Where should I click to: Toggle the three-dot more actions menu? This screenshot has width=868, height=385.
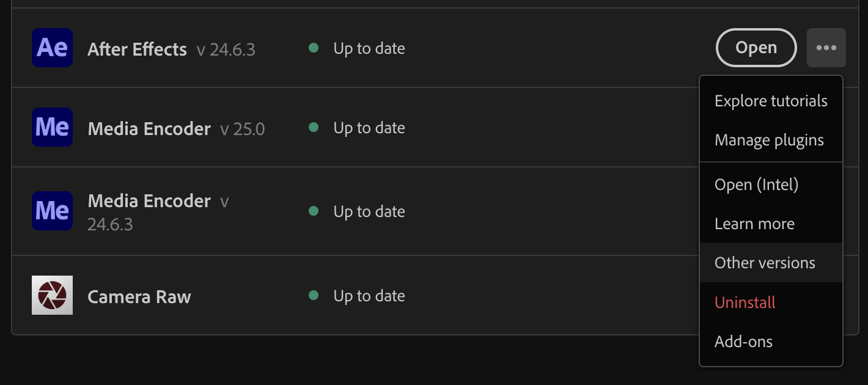(826, 48)
